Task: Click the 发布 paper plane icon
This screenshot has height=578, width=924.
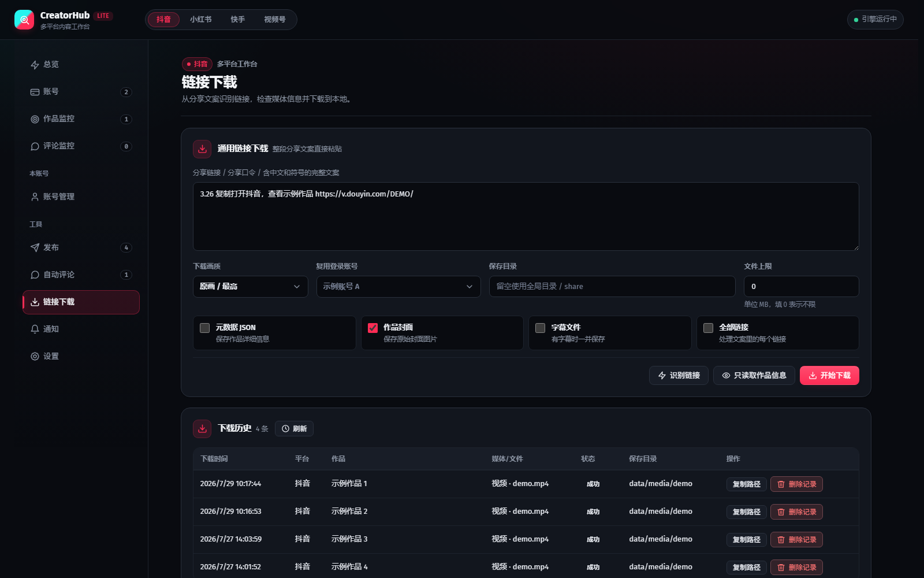Action: click(x=35, y=248)
